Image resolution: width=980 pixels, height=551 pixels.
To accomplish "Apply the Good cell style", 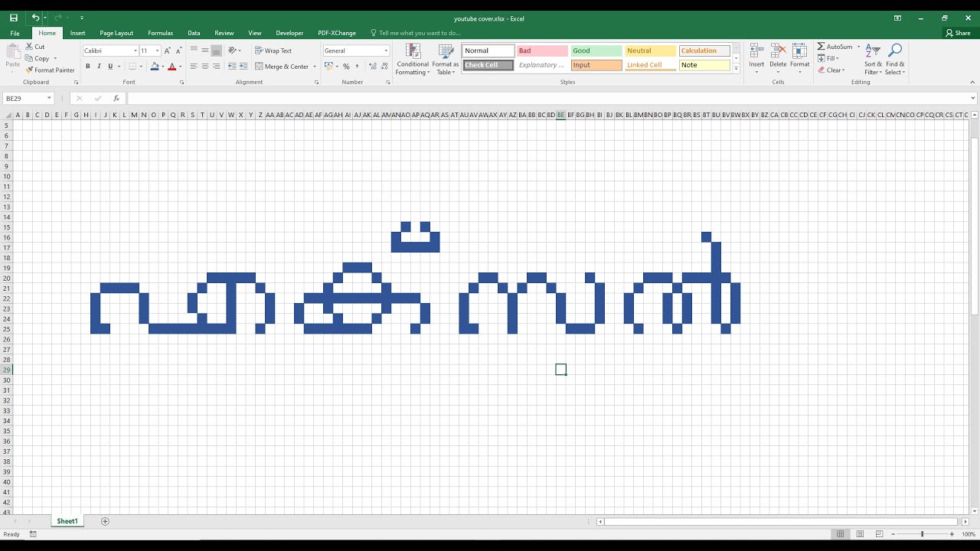I will point(596,51).
